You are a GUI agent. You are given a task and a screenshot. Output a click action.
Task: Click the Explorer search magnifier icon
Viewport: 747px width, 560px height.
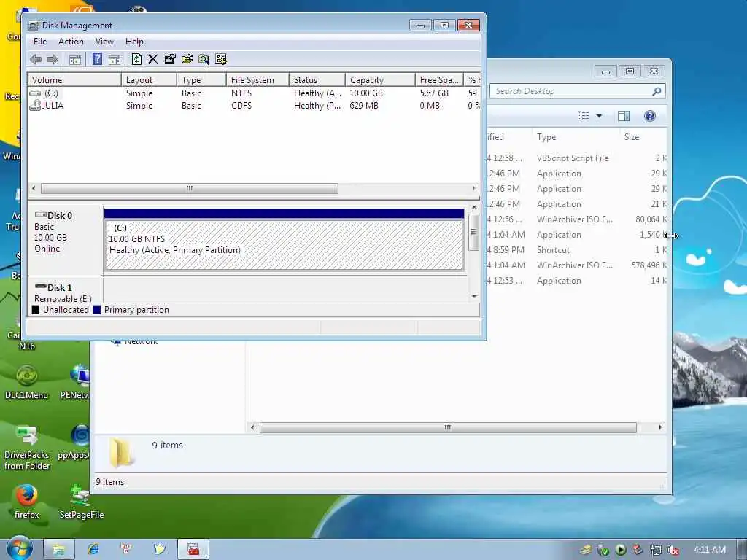pyautogui.click(x=657, y=91)
